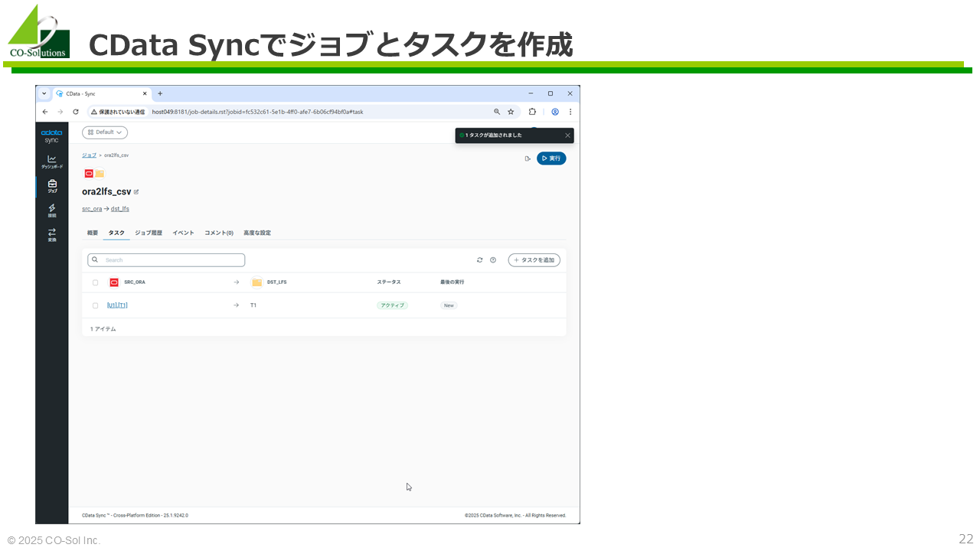Switch to the 概要 tab
The width and height of the screenshot is (980, 551).
93,233
